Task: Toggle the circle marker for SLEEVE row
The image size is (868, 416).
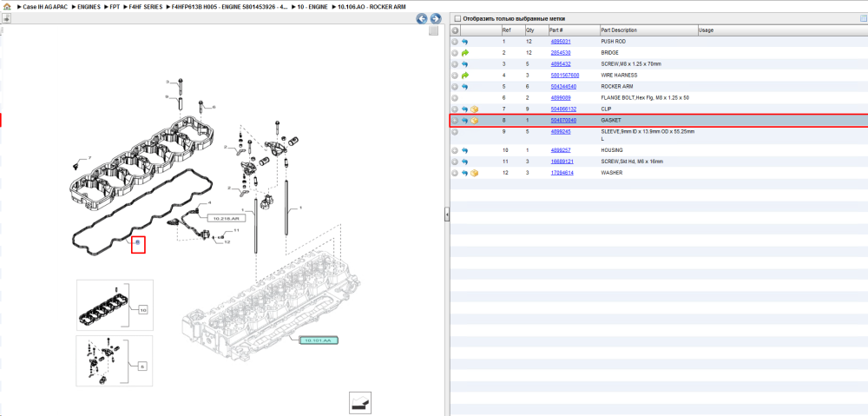Action: pyautogui.click(x=455, y=132)
